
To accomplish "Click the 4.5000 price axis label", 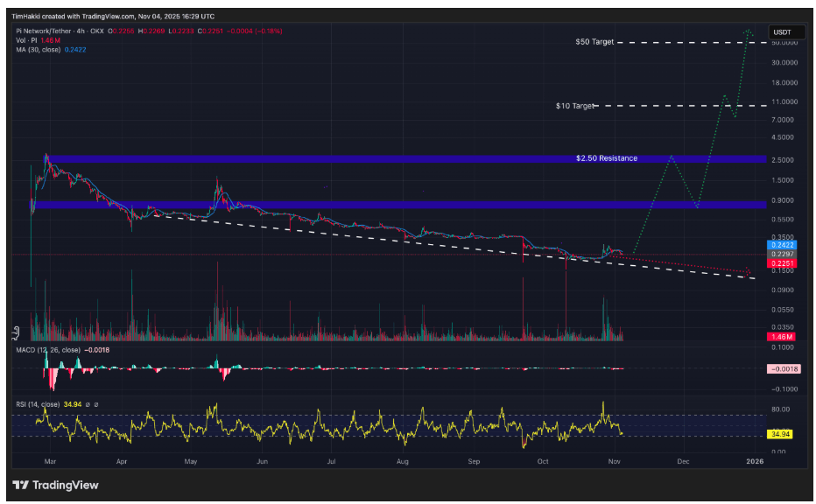I will coord(783,137).
